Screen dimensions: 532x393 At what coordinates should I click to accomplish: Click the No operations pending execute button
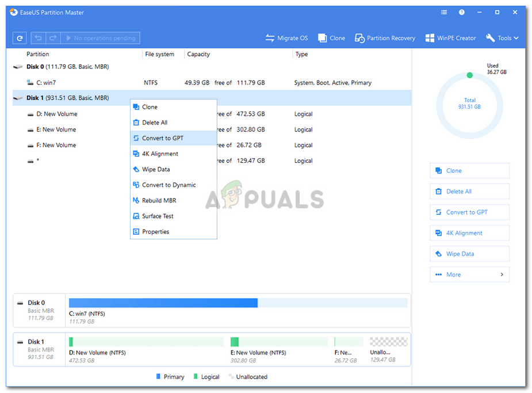coord(101,38)
